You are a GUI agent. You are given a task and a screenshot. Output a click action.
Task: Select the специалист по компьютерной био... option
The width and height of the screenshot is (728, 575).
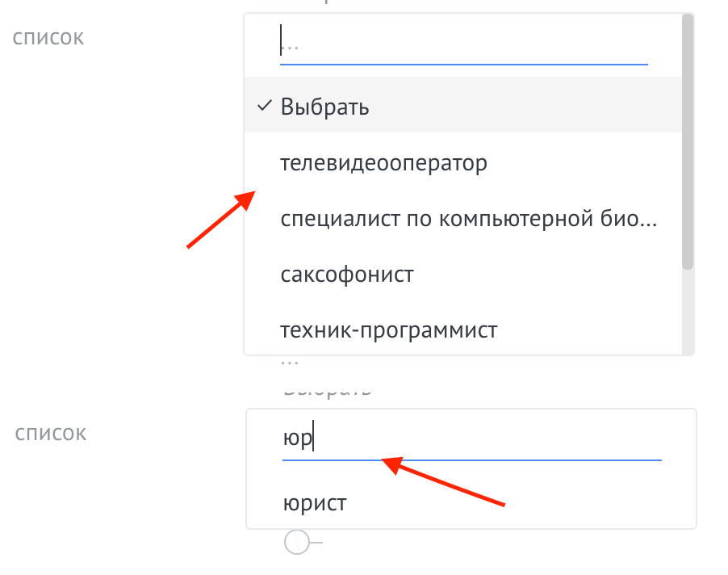pos(468,218)
